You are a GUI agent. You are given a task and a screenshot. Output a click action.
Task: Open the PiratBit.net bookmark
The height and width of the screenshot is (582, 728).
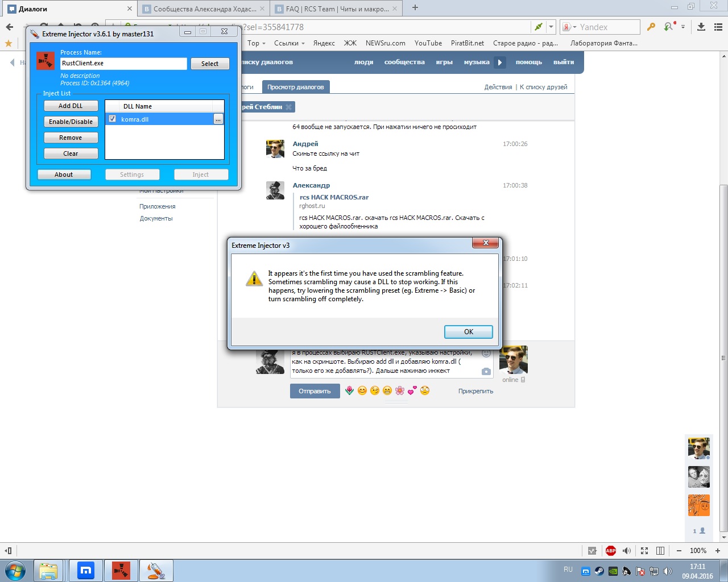click(x=468, y=43)
